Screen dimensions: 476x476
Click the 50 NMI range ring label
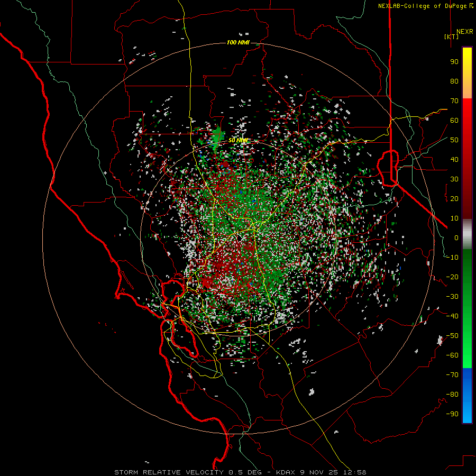239,140
